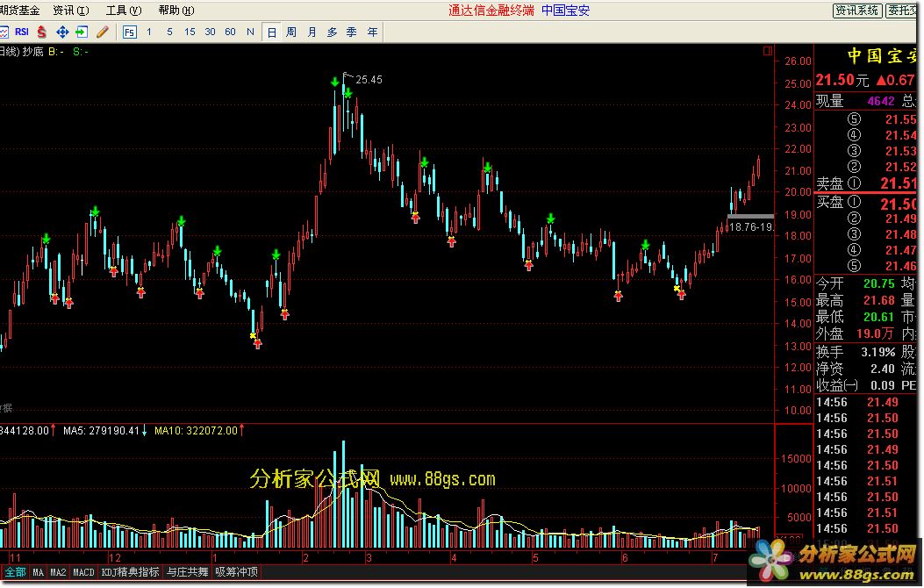Click the MA10: 322072.00 volume label

click(196, 431)
